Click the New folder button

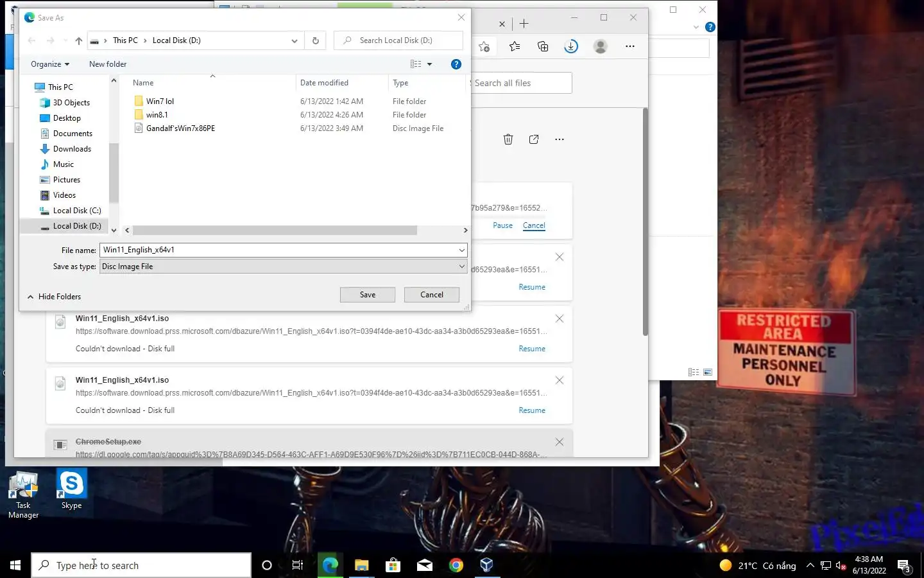click(108, 64)
